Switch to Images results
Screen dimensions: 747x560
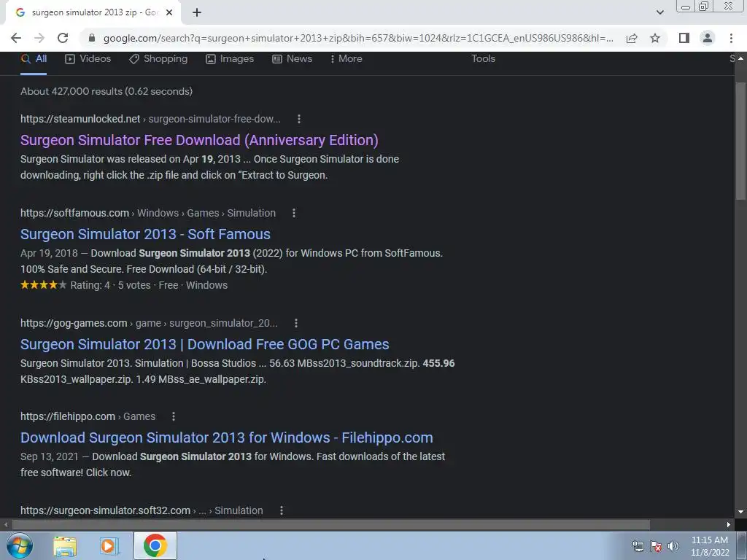[x=230, y=58]
